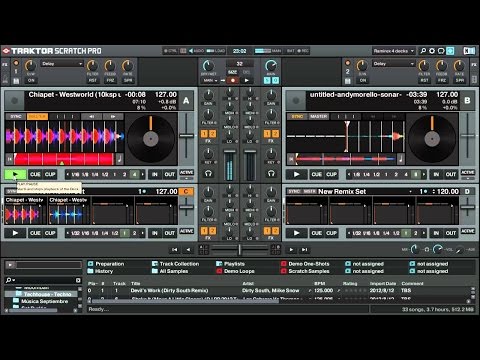The image size is (480, 360).
Task: Open Traktor preferences gear icon
Action: click(432, 51)
